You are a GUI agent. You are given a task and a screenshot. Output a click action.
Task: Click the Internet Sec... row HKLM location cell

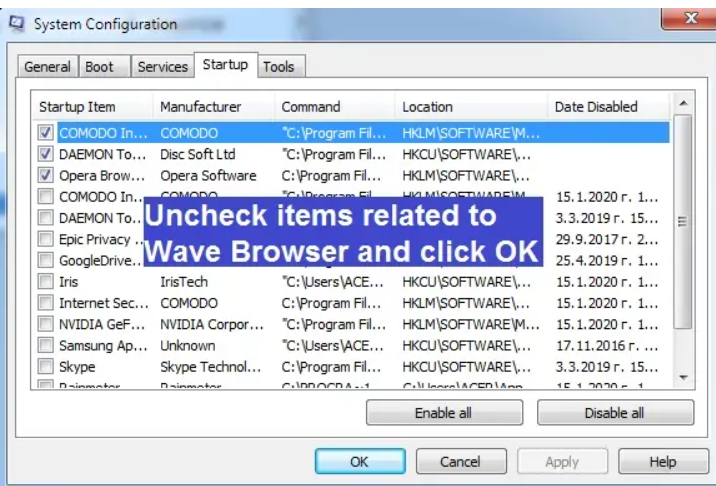(466, 303)
